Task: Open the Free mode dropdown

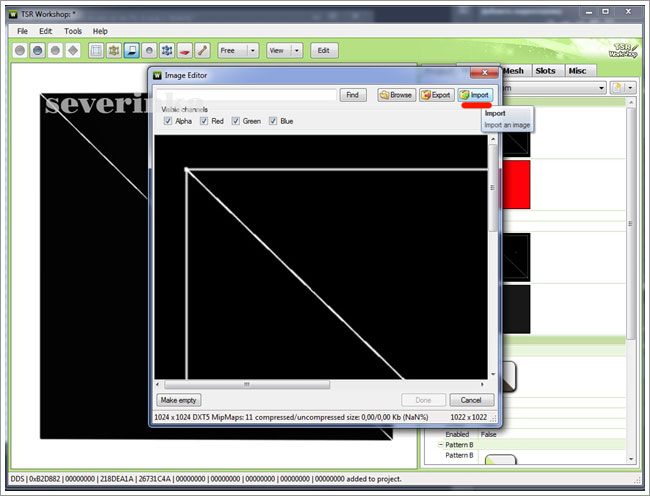Action: pos(252,50)
